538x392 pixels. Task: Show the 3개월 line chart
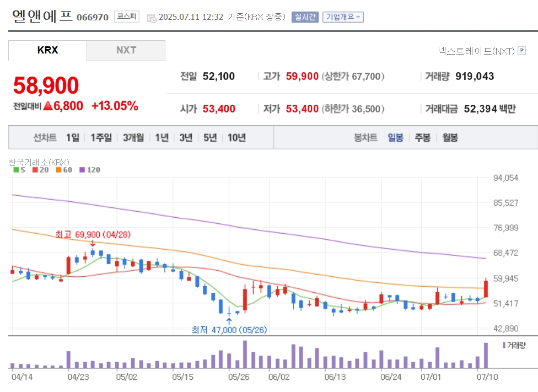point(133,138)
